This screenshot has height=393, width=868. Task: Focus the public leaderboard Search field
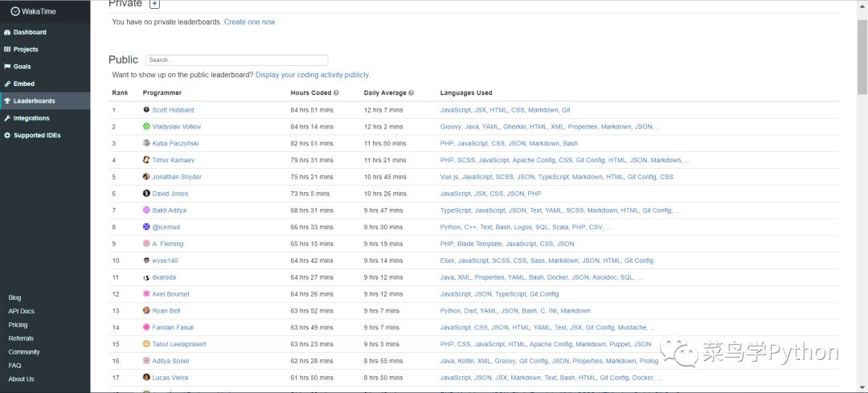pos(237,59)
